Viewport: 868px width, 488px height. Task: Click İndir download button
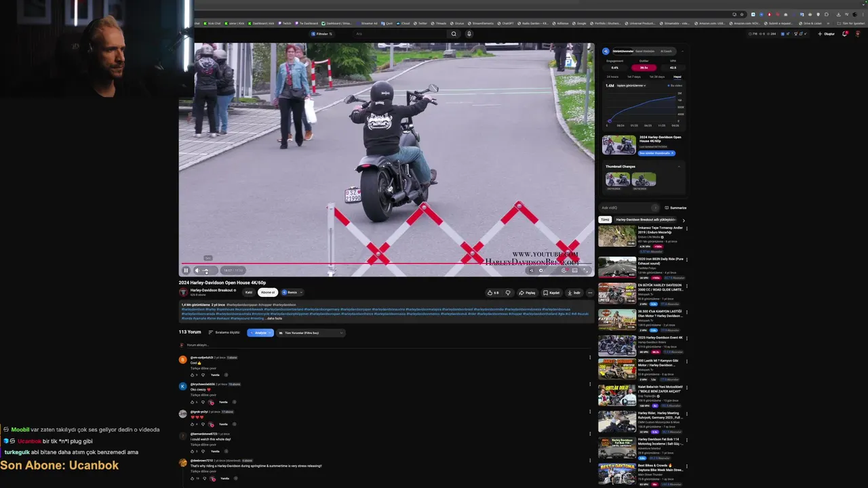tap(574, 293)
